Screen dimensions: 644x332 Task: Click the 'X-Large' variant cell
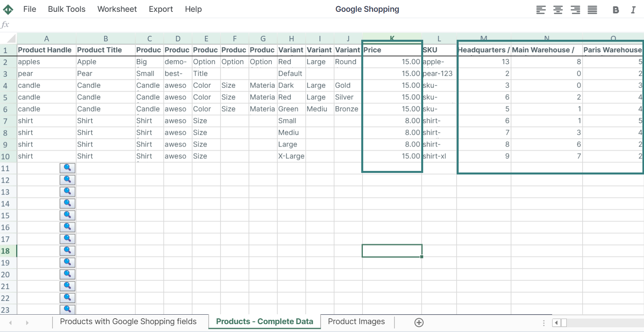tap(291, 156)
